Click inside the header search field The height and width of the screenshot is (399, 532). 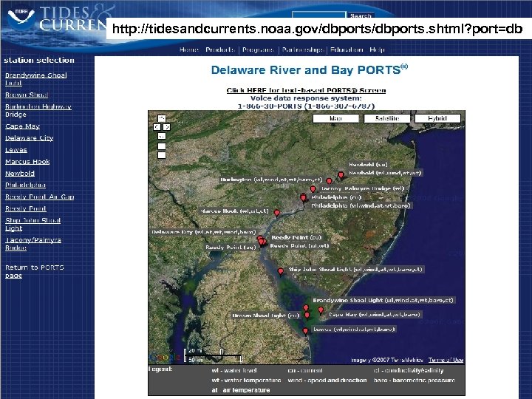(x=318, y=15)
